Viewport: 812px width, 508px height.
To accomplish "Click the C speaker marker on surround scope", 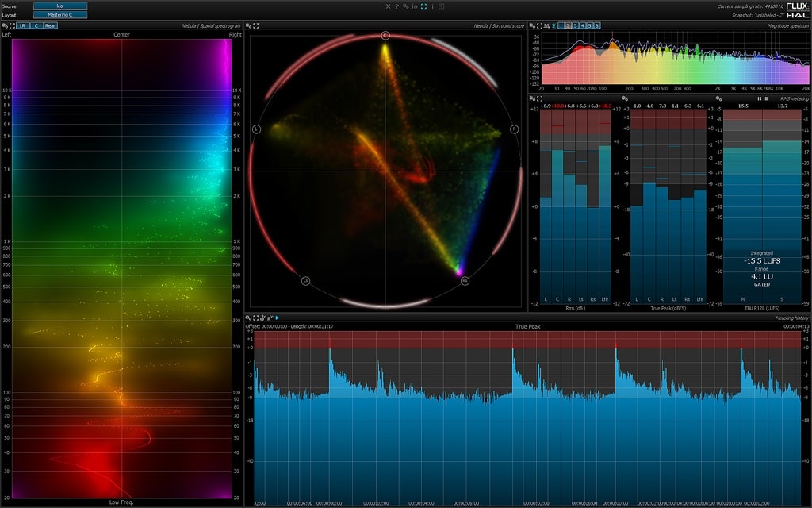I will (x=385, y=36).
